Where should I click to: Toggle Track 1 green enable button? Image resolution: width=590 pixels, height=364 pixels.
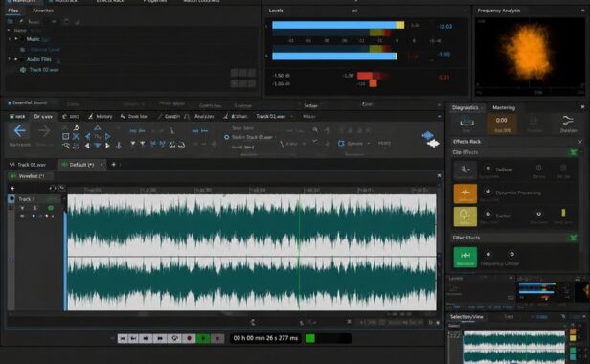tap(51, 208)
